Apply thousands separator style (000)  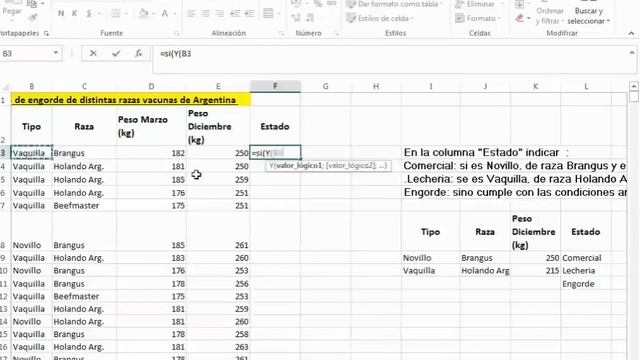[332, 4]
